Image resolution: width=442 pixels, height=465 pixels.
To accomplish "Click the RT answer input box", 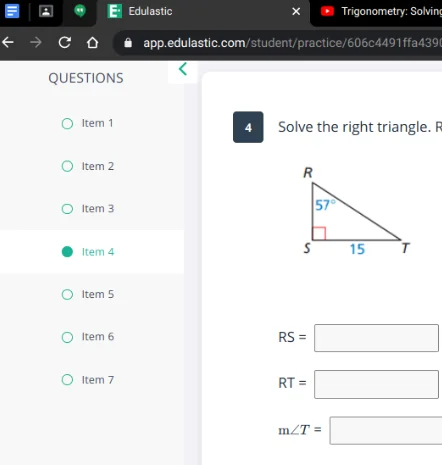I will click(x=376, y=384).
